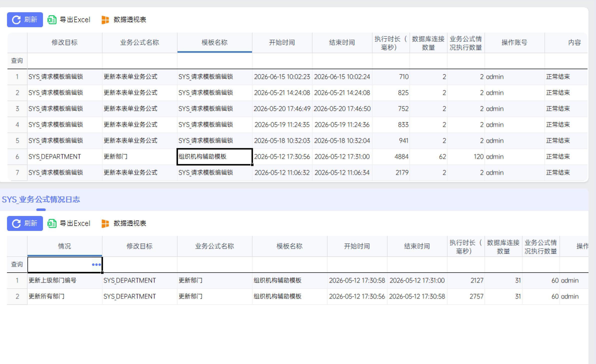Click bottom duration value 2757

pos(466,297)
